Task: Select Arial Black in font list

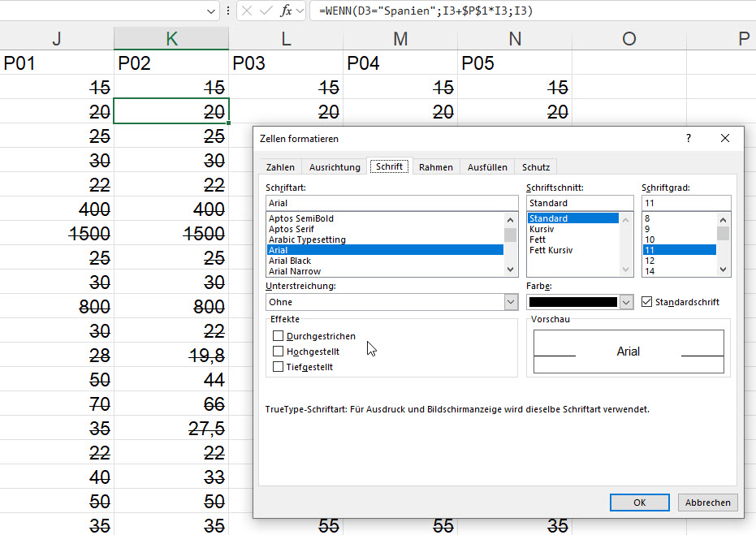Action: (290, 261)
